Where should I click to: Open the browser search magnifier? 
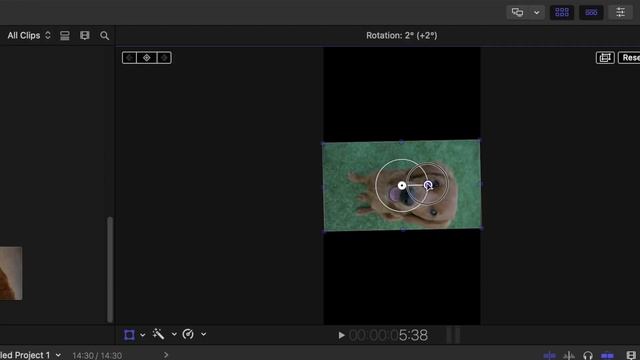click(x=104, y=36)
